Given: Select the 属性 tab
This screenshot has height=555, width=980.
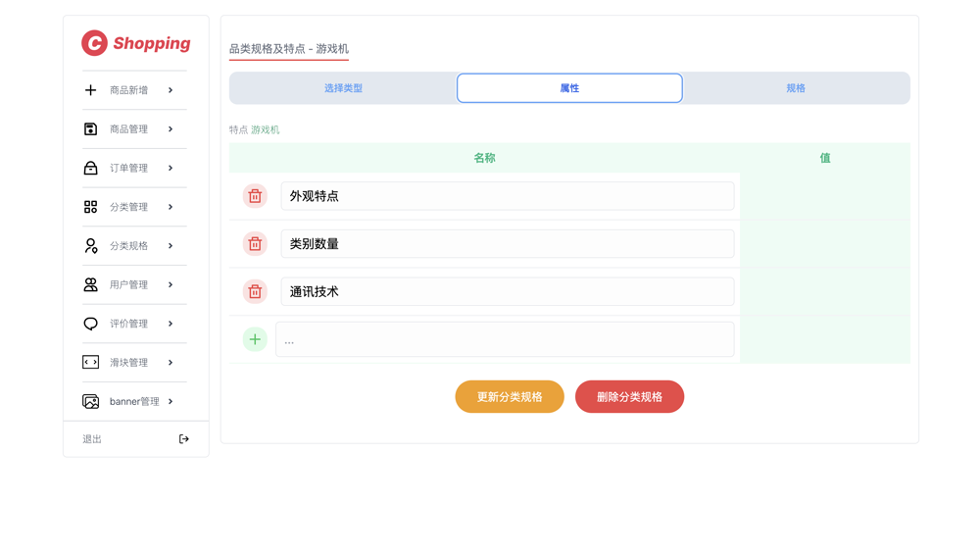Looking at the screenshot, I should [x=569, y=88].
